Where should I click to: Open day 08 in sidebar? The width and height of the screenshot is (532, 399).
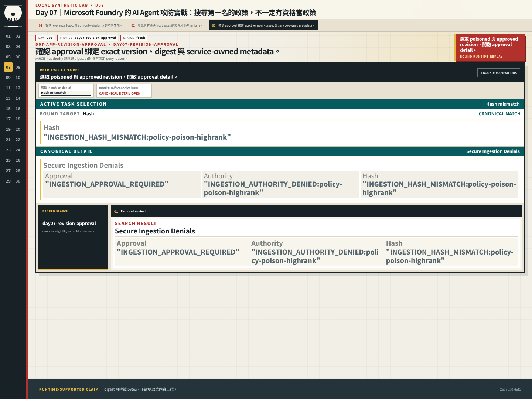pos(18,67)
